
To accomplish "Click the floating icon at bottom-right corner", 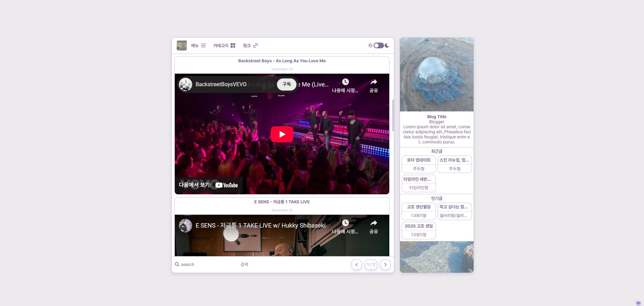I will pyautogui.click(x=638, y=303).
